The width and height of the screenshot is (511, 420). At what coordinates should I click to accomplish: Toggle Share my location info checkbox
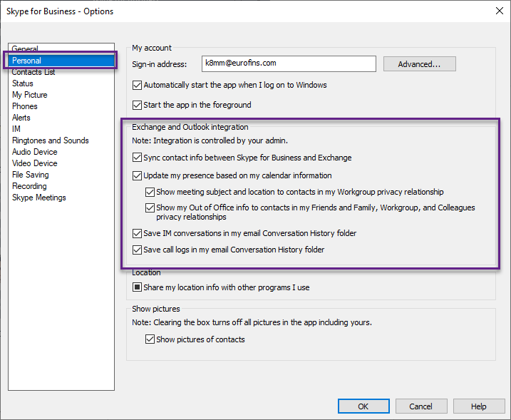[x=138, y=287]
